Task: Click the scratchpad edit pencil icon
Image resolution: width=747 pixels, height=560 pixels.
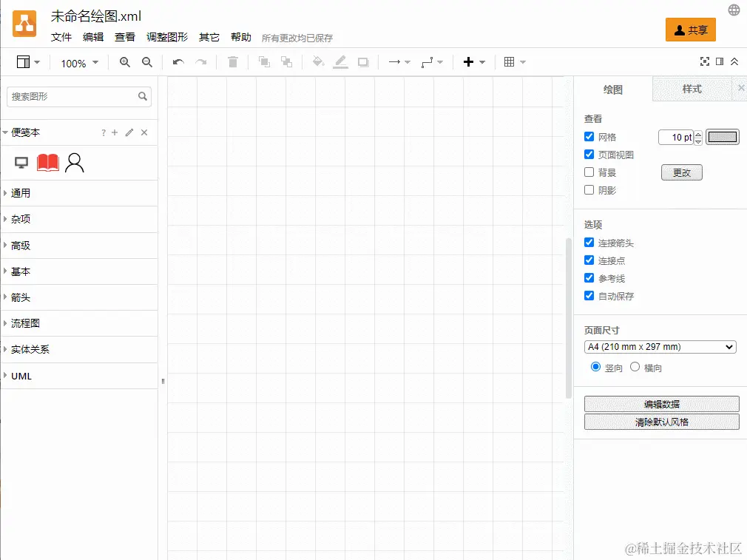Action: tap(129, 132)
